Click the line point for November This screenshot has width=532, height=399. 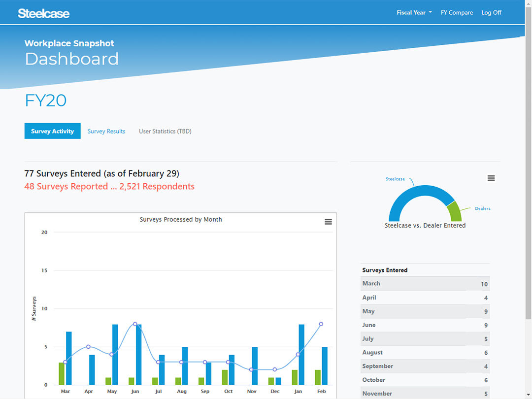click(251, 369)
